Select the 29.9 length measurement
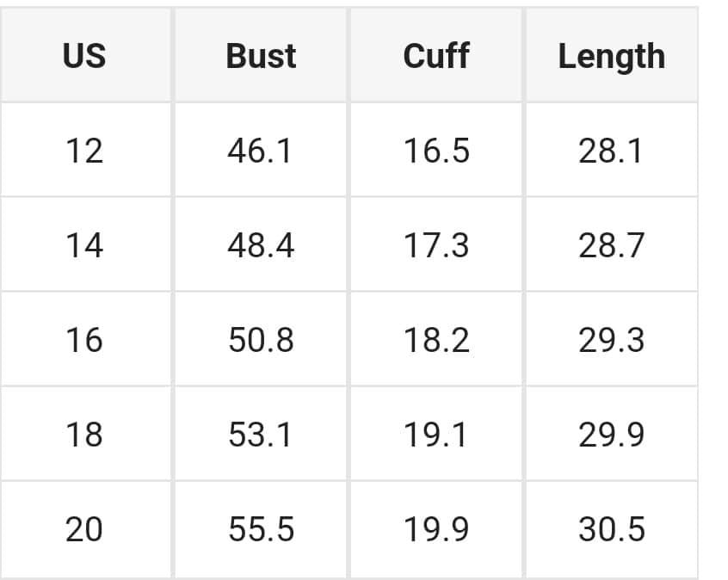The width and height of the screenshot is (728, 580). pyautogui.click(x=611, y=435)
